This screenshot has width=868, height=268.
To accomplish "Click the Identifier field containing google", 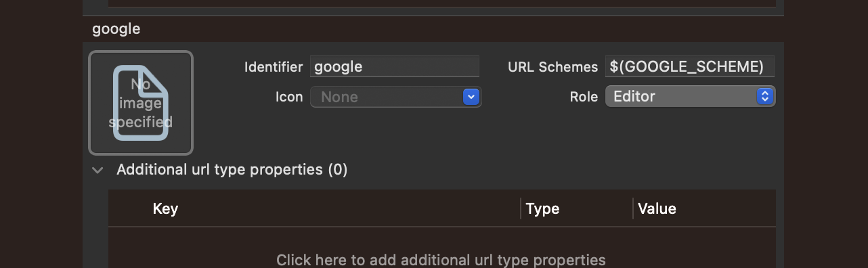I will tap(395, 66).
